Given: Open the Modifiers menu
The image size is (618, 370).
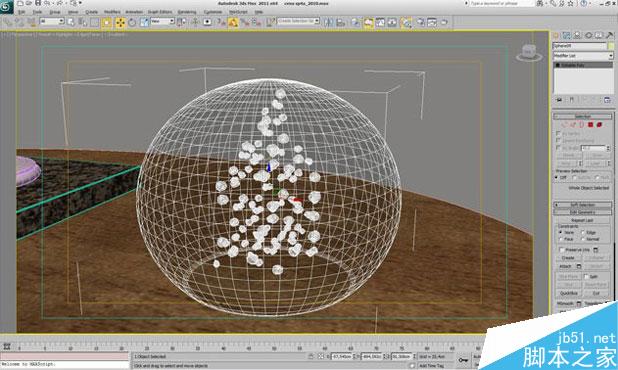Looking at the screenshot, I should [112, 12].
